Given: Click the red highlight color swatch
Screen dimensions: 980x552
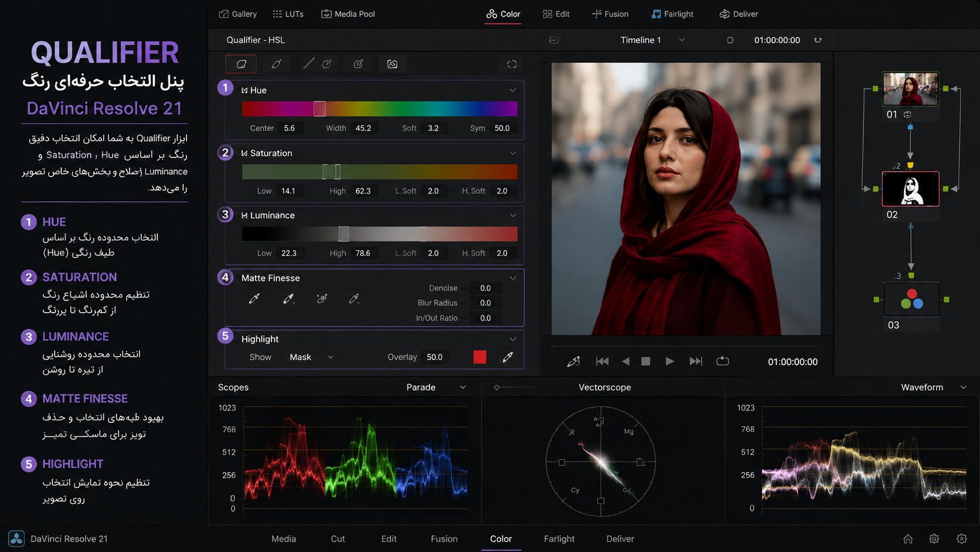Looking at the screenshot, I should 479,357.
